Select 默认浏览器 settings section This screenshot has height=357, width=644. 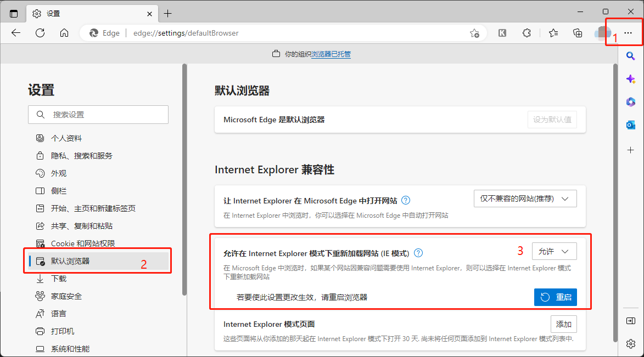click(99, 261)
